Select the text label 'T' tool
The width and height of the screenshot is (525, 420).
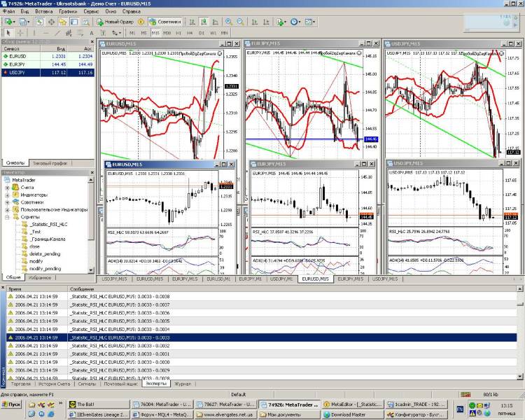pyautogui.click(x=103, y=33)
